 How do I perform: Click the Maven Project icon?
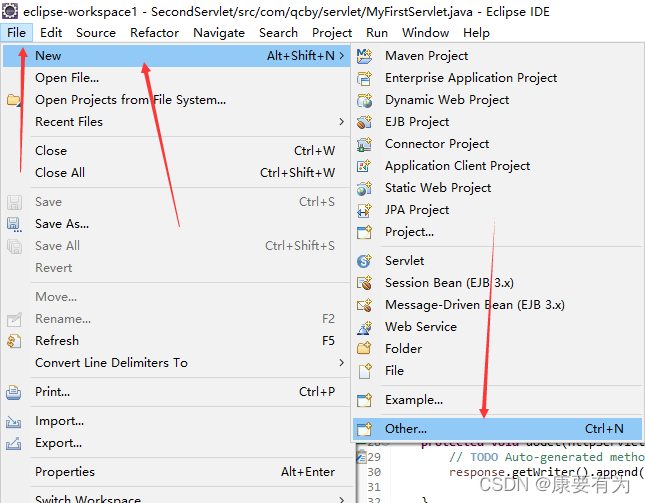click(364, 56)
